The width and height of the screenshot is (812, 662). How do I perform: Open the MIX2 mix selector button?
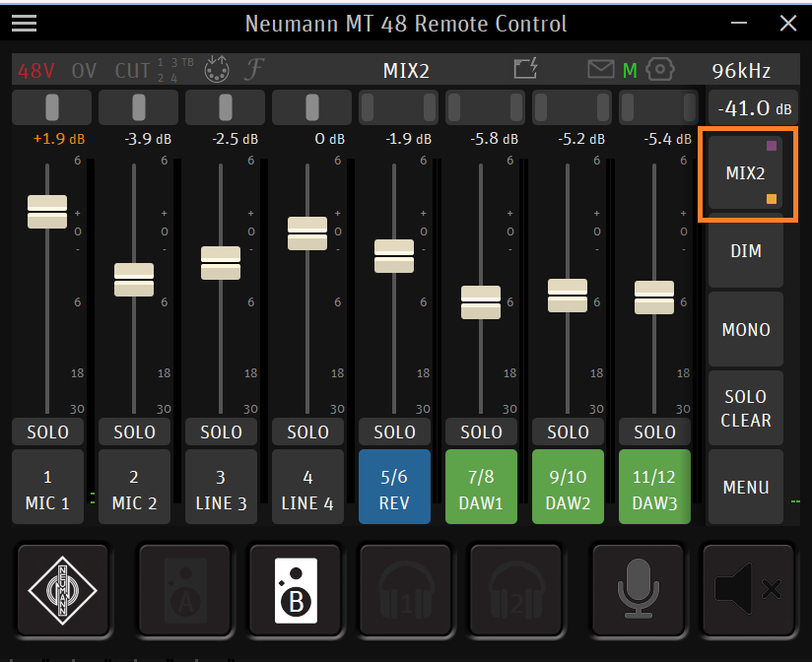click(x=746, y=172)
